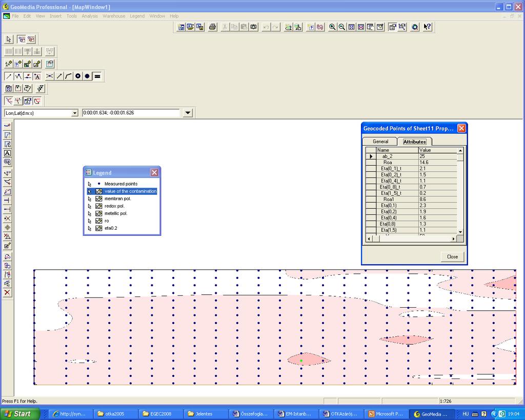Switch to EM-Istanb... Word document in taskbar

coord(296,414)
